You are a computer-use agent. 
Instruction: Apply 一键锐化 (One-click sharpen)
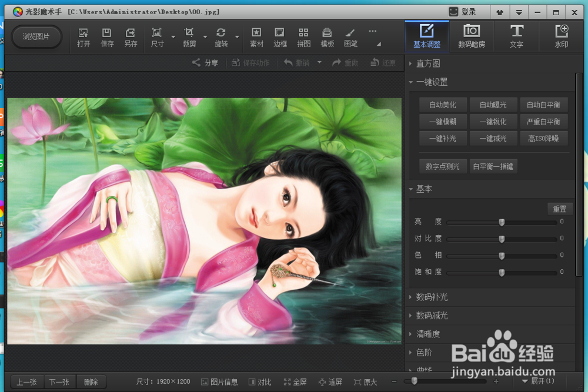pyautogui.click(x=493, y=122)
